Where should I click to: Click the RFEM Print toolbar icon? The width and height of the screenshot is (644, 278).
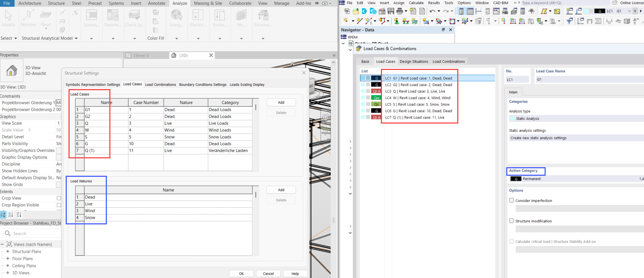click(400, 11)
